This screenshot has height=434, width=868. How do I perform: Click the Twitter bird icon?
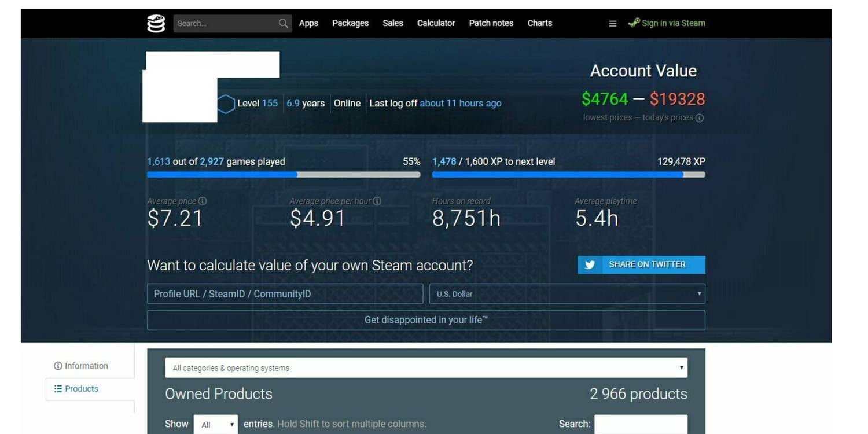590,264
